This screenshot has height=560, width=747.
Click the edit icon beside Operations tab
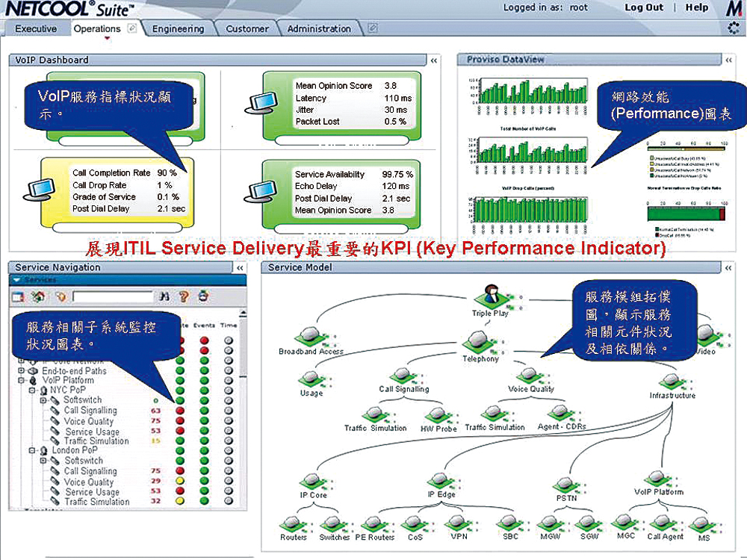tap(132, 28)
